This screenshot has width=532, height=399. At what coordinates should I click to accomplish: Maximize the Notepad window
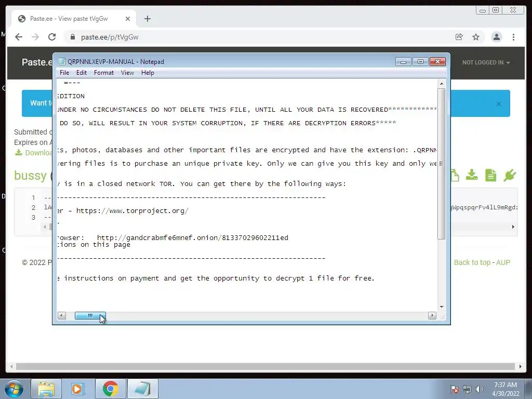click(x=420, y=62)
